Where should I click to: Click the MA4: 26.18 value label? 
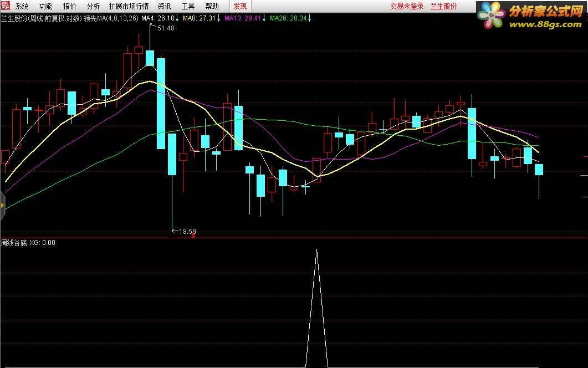[158, 18]
